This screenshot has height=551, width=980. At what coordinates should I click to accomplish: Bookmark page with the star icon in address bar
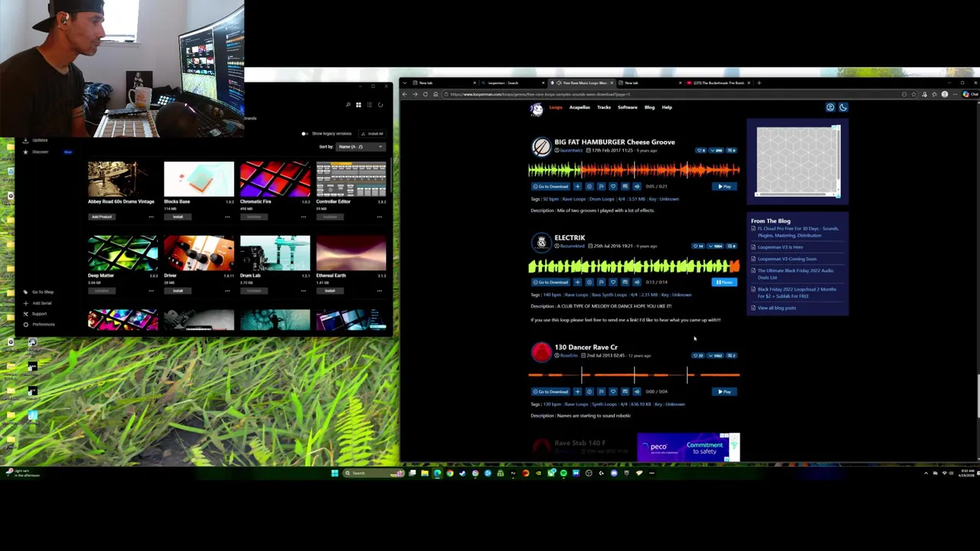tap(914, 94)
